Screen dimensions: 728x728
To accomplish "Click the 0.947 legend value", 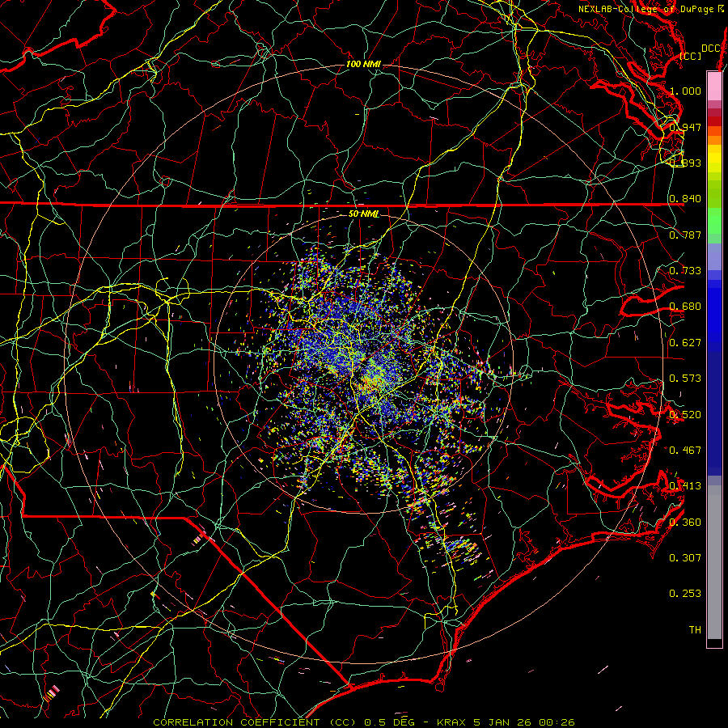I will (x=685, y=127).
